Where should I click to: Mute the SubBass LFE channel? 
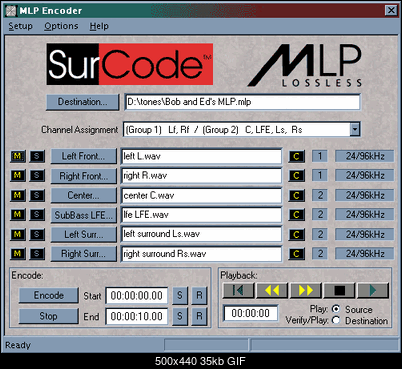[x=17, y=214]
